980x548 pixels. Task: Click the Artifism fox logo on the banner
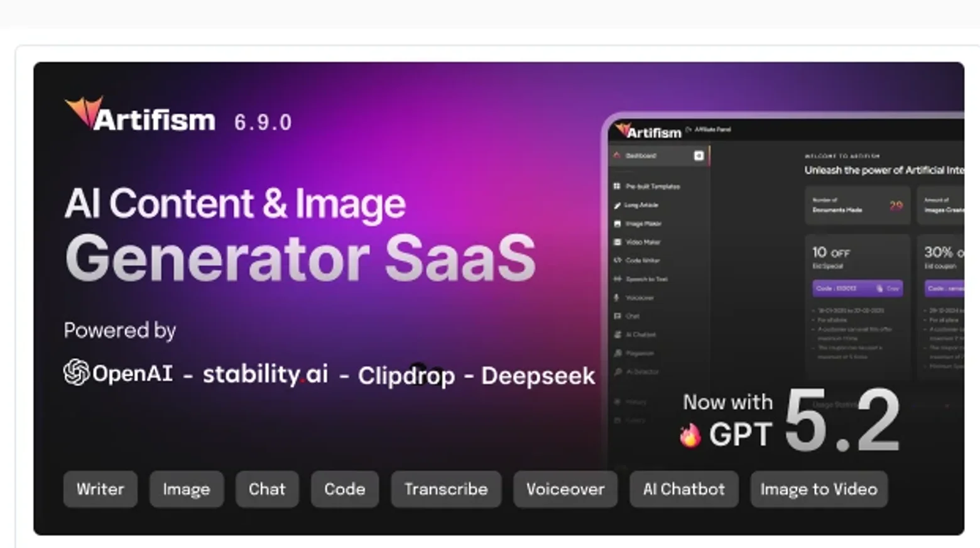[x=84, y=112]
